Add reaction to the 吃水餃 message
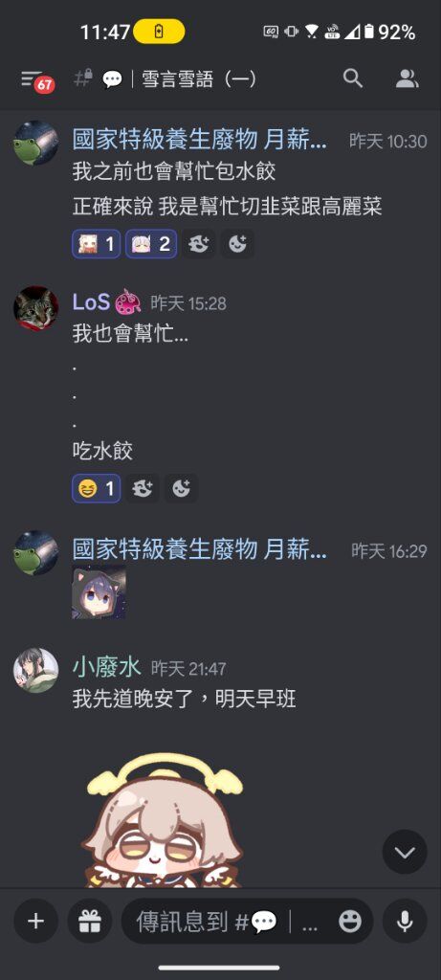The image size is (441, 980). tap(181, 488)
